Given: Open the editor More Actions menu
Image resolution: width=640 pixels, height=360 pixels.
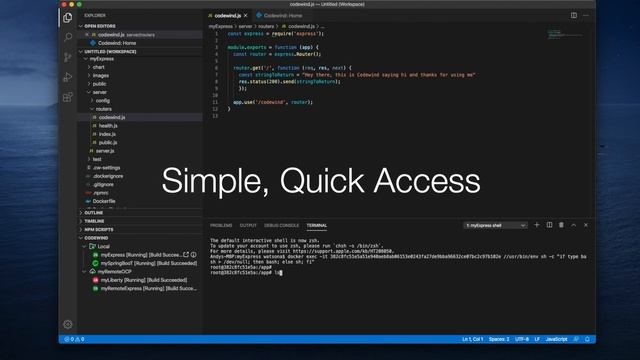Looking at the screenshot, I should pyautogui.click(x=586, y=16).
